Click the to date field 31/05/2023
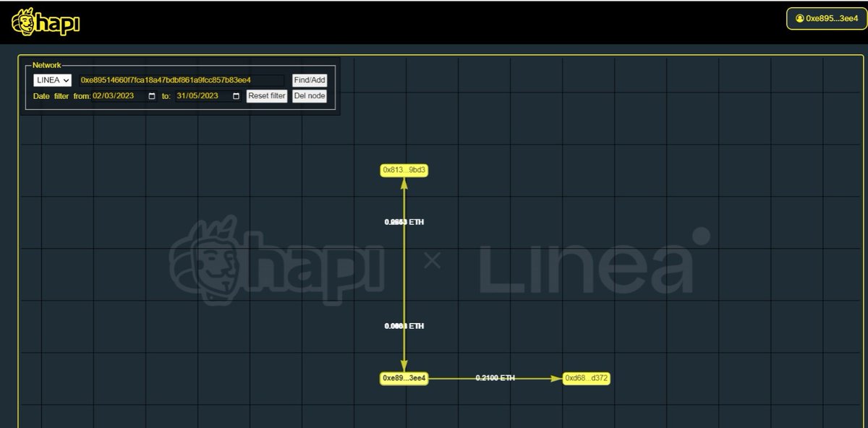868x428 pixels. (x=208, y=96)
